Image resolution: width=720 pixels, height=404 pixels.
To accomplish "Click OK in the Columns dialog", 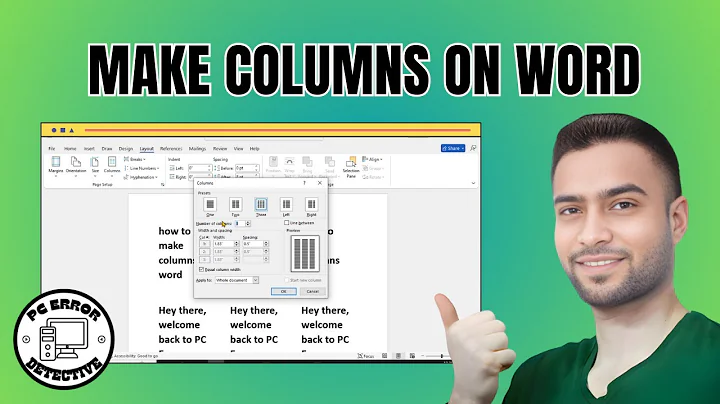I will tap(283, 292).
